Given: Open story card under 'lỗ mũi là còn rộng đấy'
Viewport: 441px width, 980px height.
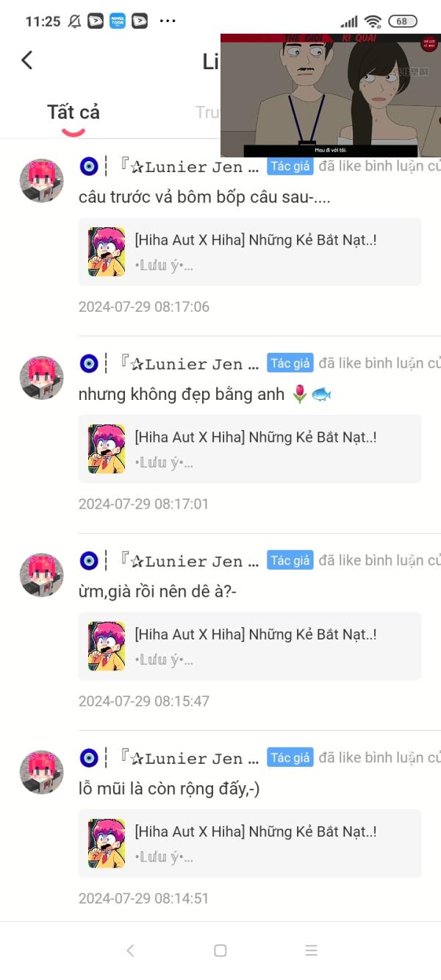Looking at the screenshot, I should (x=250, y=843).
